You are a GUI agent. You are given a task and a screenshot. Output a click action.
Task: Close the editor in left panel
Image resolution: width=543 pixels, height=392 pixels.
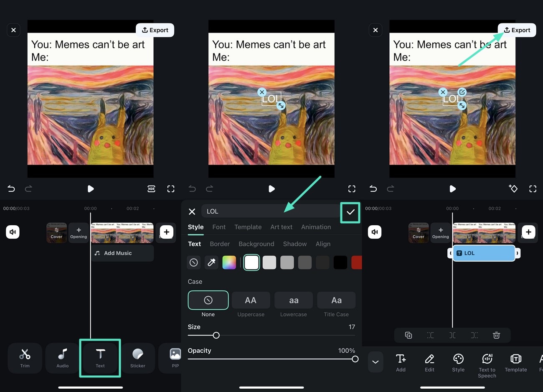pyautogui.click(x=13, y=30)
